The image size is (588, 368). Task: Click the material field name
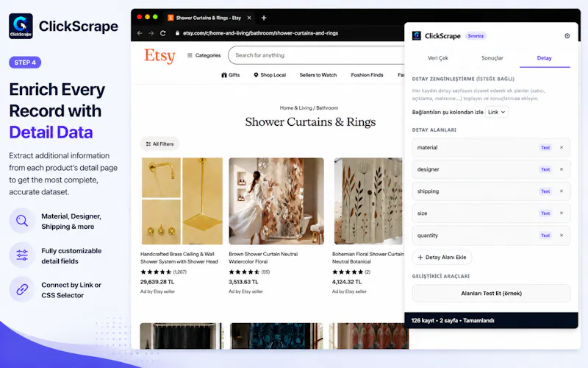pos(427,148)
